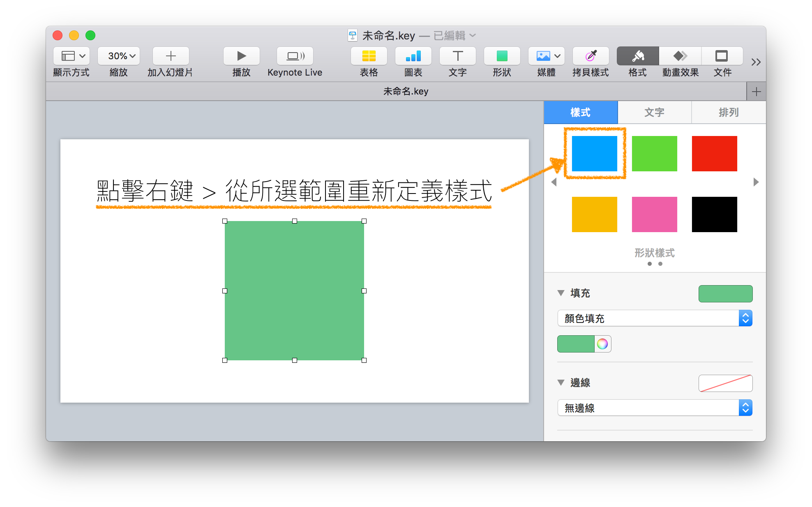
Task: Switch to the 文字 tab in sidebar
Action: (x=654, y=113)
